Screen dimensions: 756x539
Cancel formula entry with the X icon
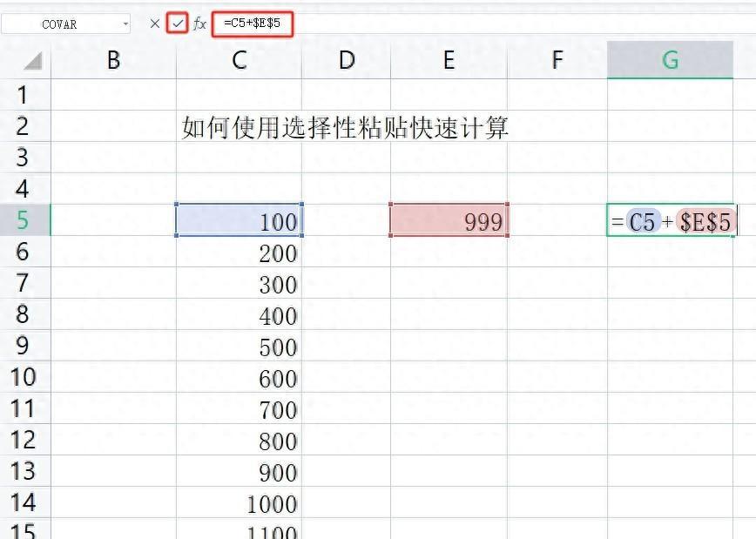pyautogui.click(x=155, y=24)
